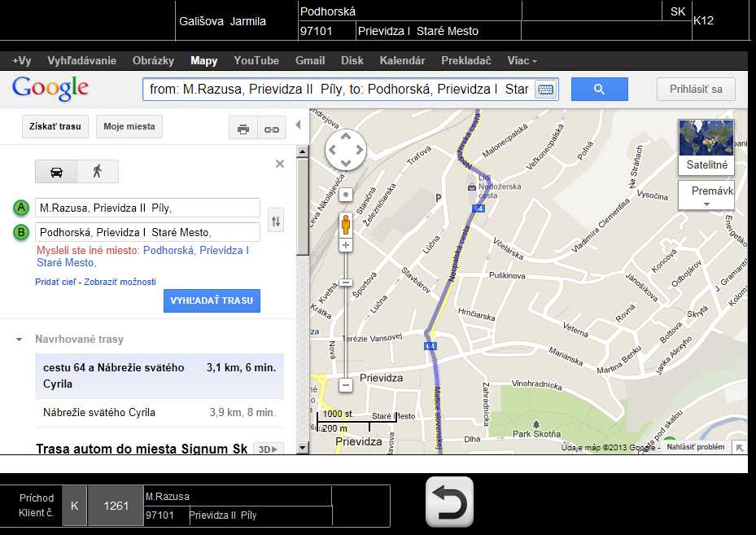This screenshot has height=535, width=756.
Task: Click the print icon
Action: 243,129
